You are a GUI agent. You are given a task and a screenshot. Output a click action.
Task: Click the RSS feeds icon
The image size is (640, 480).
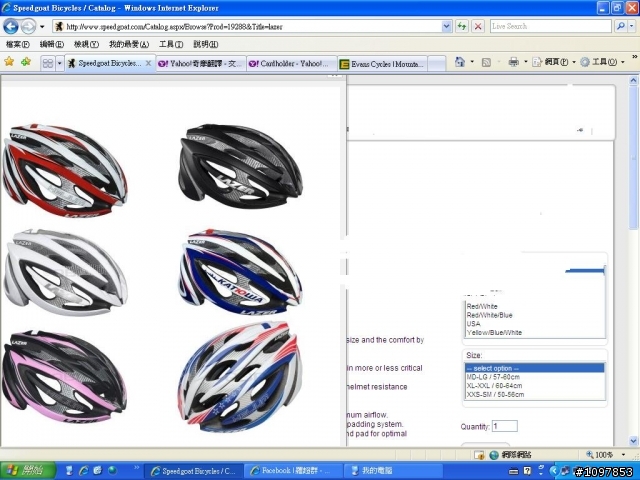(x=486, y=62)
